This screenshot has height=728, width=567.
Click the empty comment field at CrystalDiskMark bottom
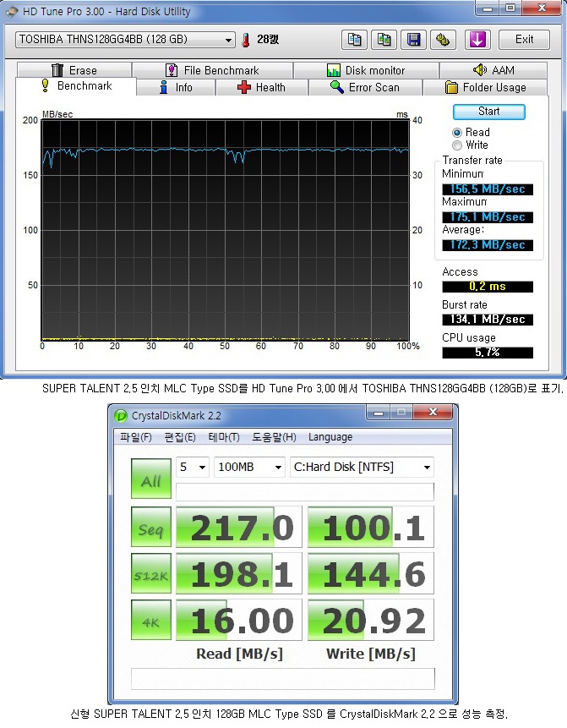coord(283,679)
